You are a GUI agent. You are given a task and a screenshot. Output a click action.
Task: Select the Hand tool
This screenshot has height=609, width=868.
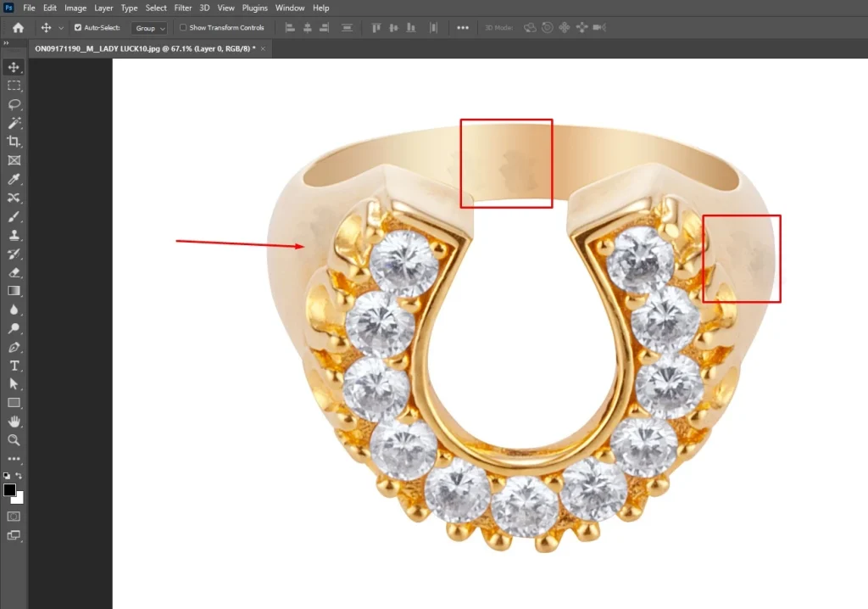coord(14,422)
